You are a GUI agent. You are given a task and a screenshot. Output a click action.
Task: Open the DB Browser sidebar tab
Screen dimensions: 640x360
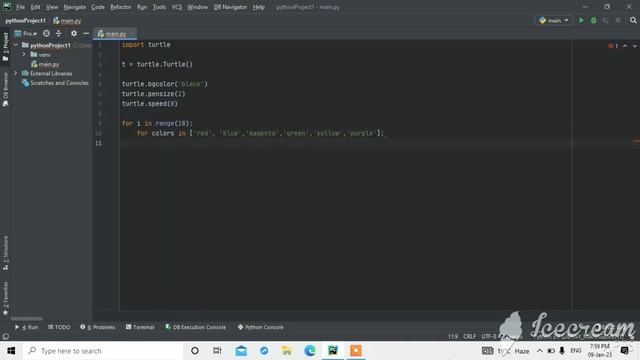click(x=5, y=89)
